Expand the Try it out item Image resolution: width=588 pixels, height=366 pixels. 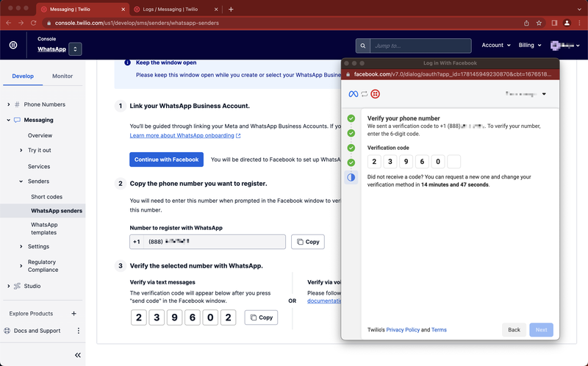(21, 150)
